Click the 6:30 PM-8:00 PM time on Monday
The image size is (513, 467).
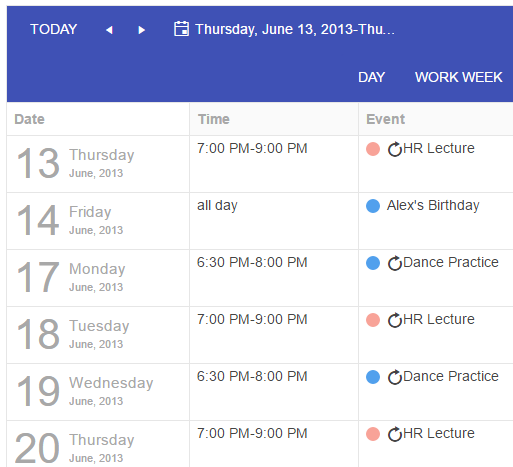click(252, 262)
